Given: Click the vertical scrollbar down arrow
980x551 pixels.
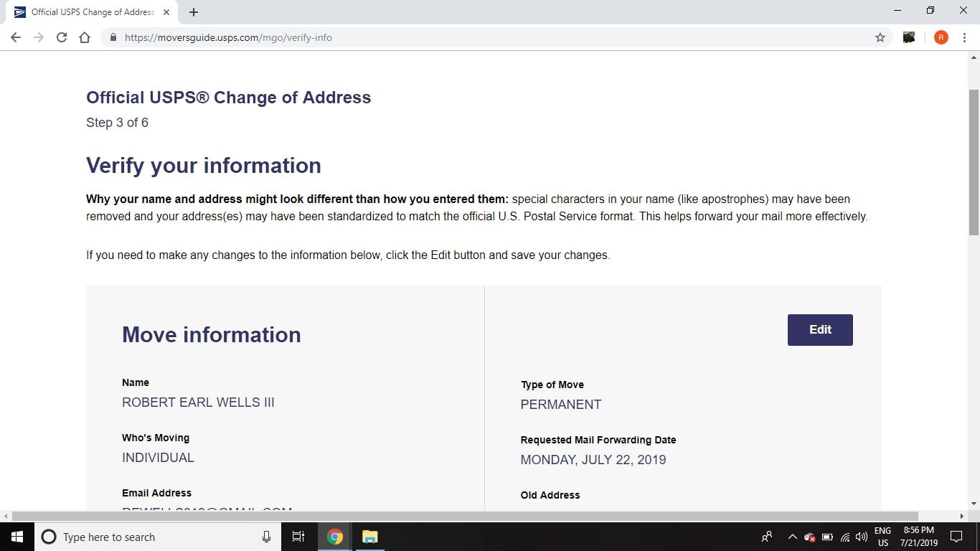Looking at the screenshot, I should (974, 504).
